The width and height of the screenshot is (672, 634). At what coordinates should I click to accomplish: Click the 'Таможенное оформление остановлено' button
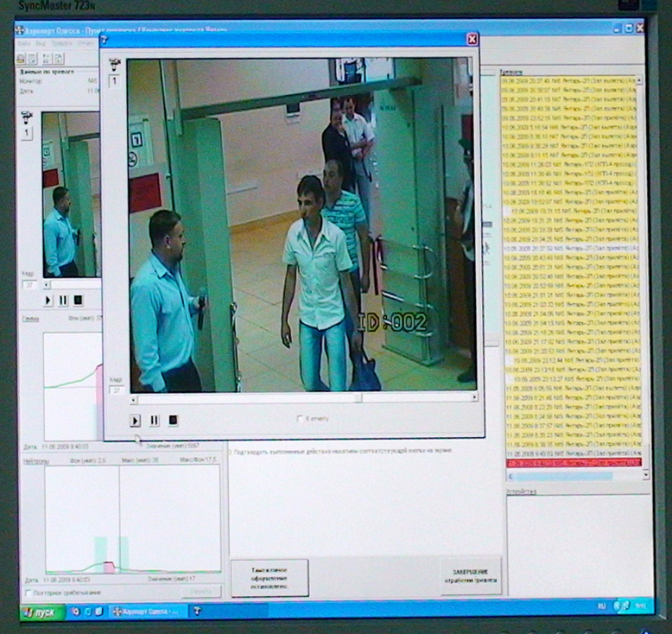pos(269,578)
